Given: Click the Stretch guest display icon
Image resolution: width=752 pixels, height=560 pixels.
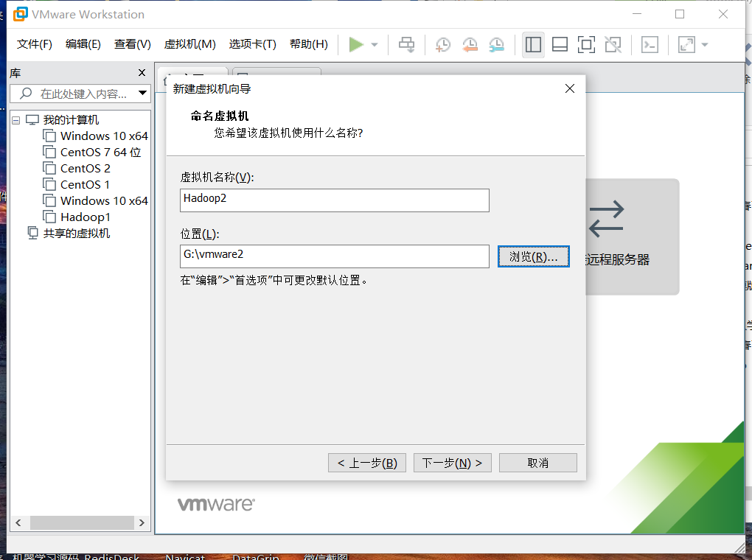Looking at the screenshot, I should (686, 45).
